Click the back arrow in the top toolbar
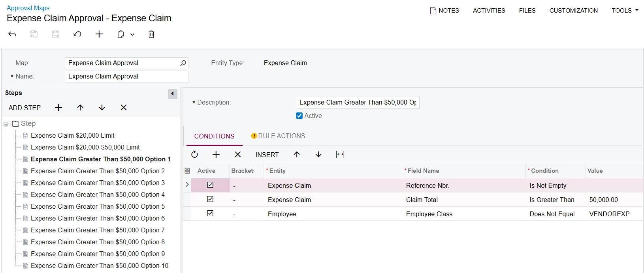The height and width of the screenshot is (273, 644). pos(12,34)
